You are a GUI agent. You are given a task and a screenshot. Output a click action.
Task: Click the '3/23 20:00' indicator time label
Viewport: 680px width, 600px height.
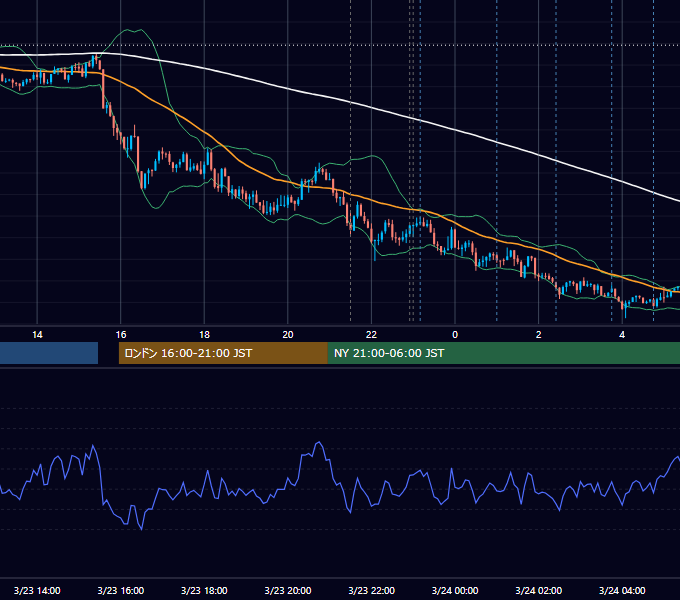coord(288,590)
